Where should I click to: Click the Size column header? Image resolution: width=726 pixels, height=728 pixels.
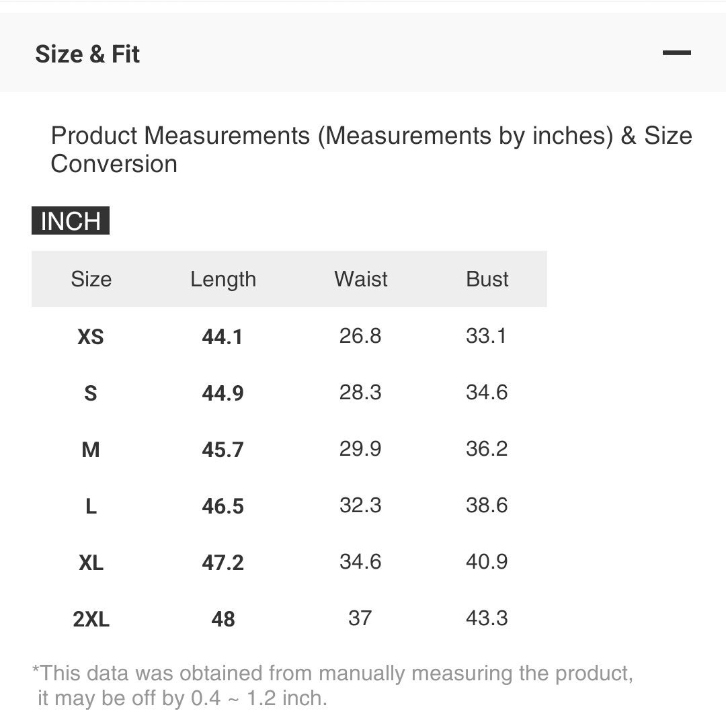pyautogui.click(x=91, y=279)
